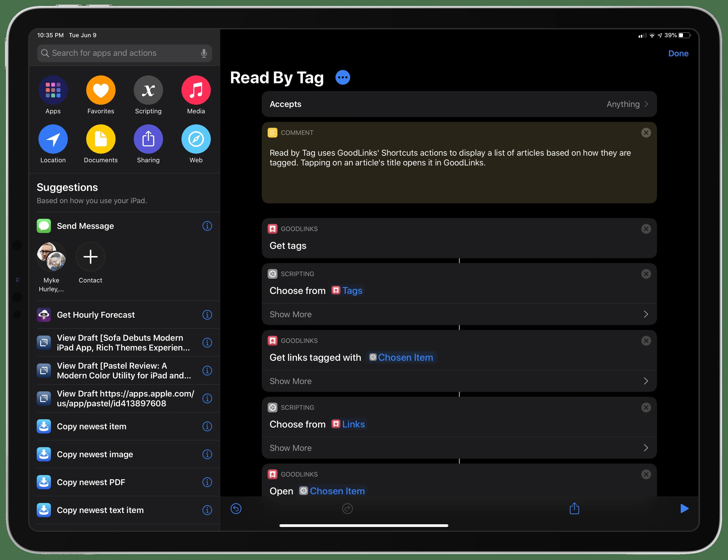Remove the Get tags action

[646, 229]
